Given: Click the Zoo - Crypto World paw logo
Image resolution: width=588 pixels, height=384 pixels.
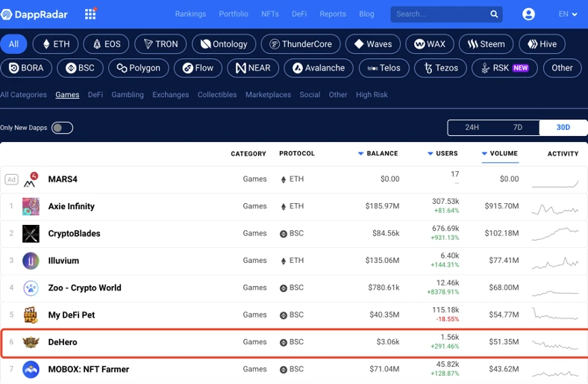Looking at the screenshot, I should (31, 288).
